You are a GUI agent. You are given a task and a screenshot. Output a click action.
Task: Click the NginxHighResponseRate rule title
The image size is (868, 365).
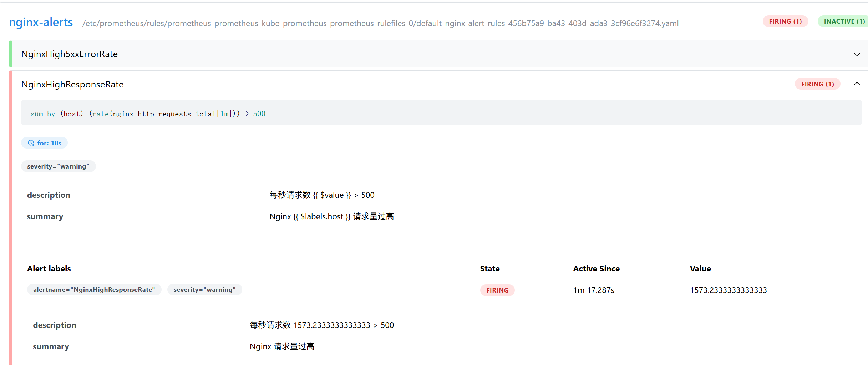72,85
